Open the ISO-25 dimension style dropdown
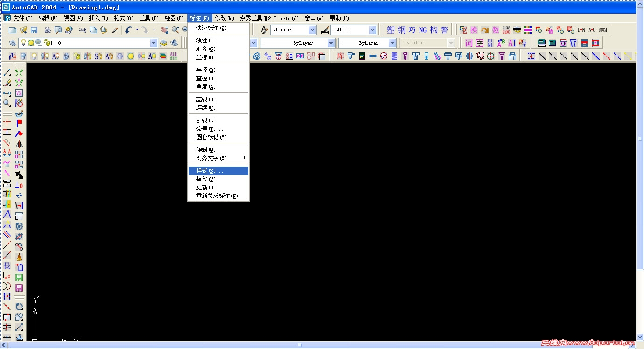This screenshot has height=349, width=644. (x=372, y=30)
